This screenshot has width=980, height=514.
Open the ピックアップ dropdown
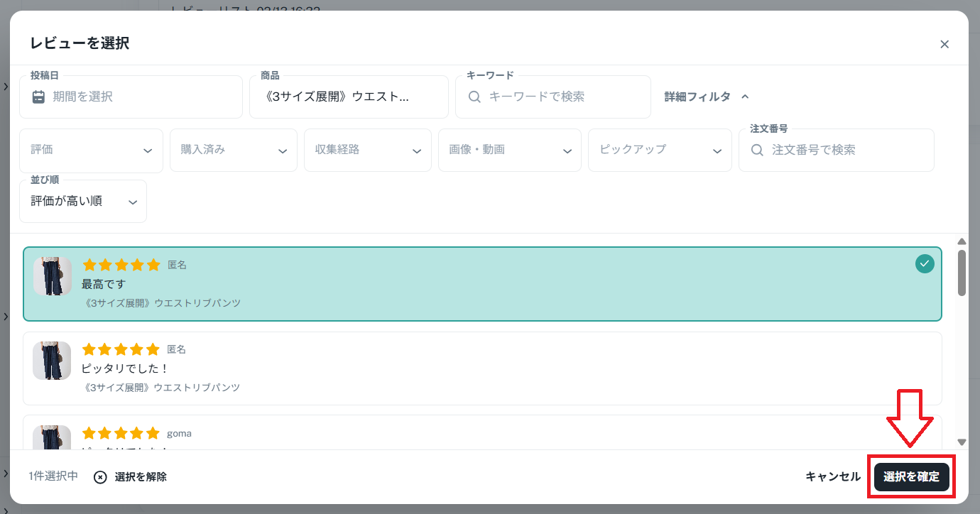[659, 150]
